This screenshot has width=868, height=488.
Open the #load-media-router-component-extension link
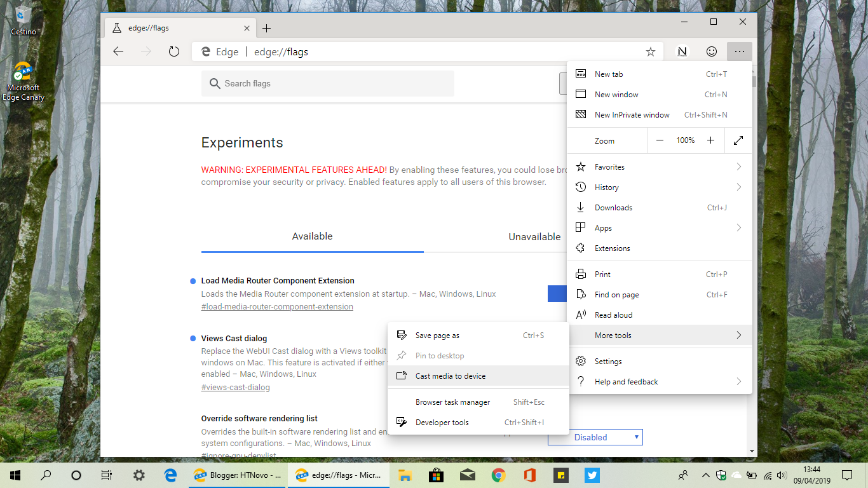pos(277,306)
